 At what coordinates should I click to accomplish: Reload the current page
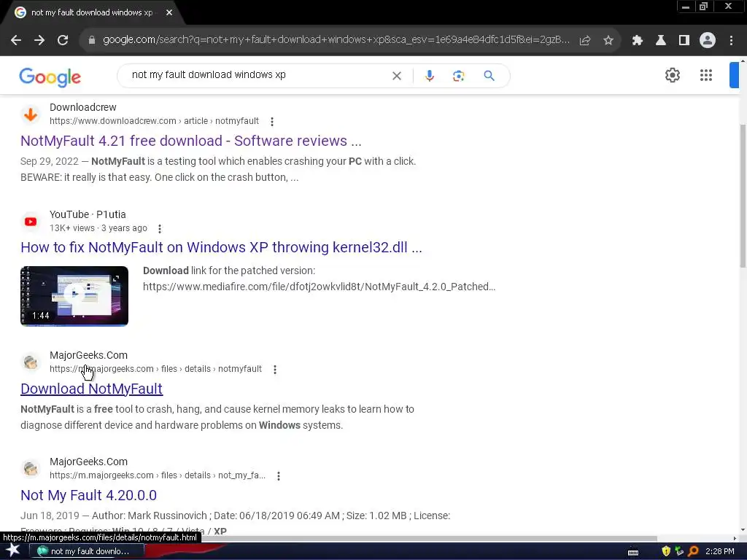pos(63,41)
